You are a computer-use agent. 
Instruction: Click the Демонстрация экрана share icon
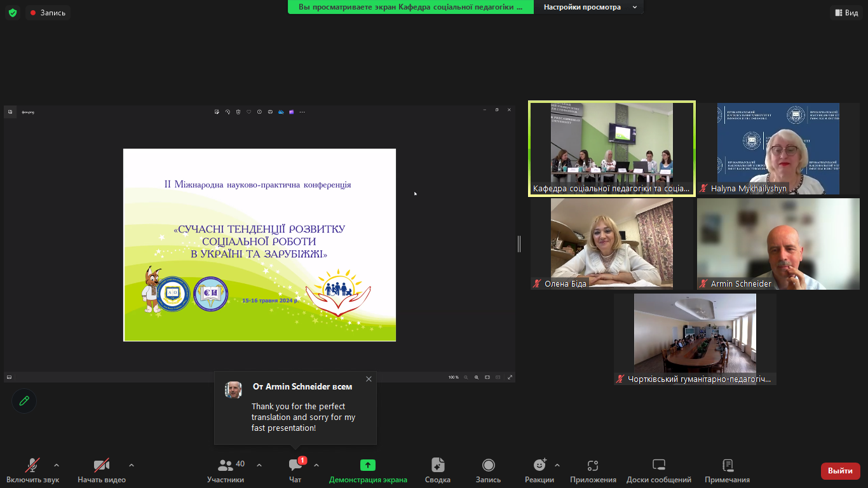[368, 466]
